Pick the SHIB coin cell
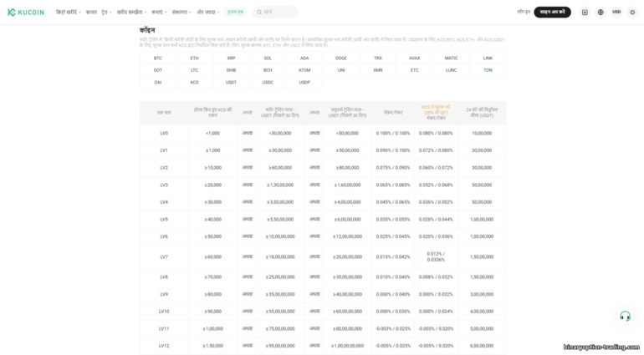644x355 pixels. (231, 70)
